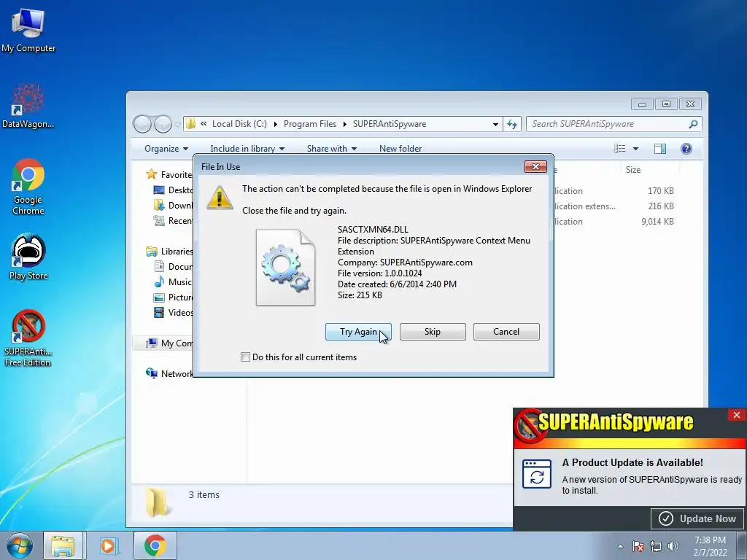Toggle the preview pane icon
The height and width of the screenshot is (560, 747).
click(x=659, y=149)
